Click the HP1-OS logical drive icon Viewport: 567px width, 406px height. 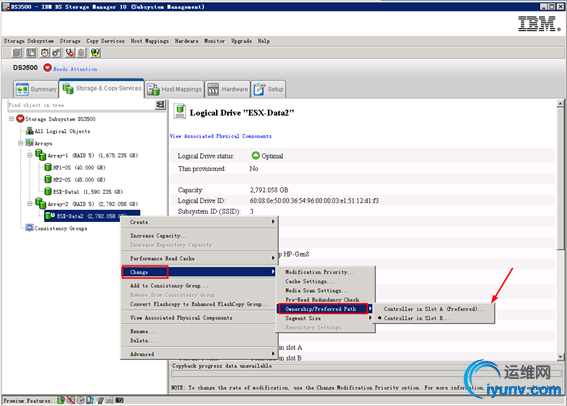pos(48,167)
